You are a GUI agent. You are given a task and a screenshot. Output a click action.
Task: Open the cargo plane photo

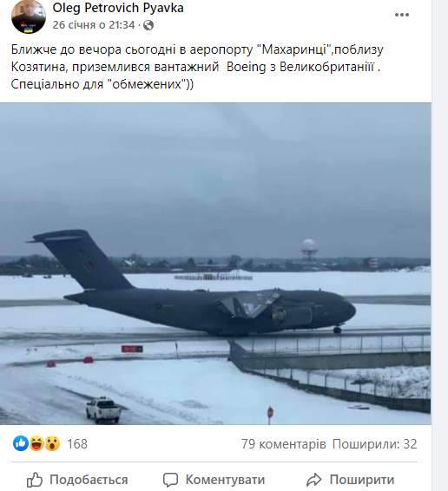[x=215, y=264]
